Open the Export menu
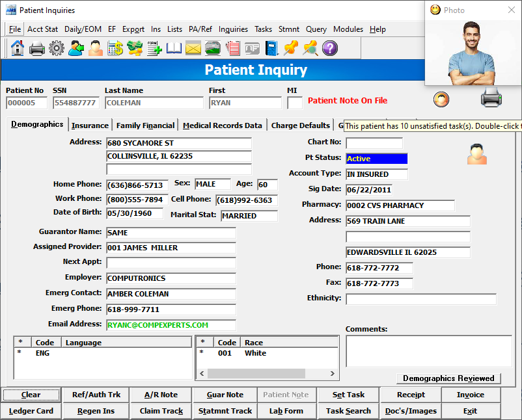522x420 pixels. (x=133, y=29)
